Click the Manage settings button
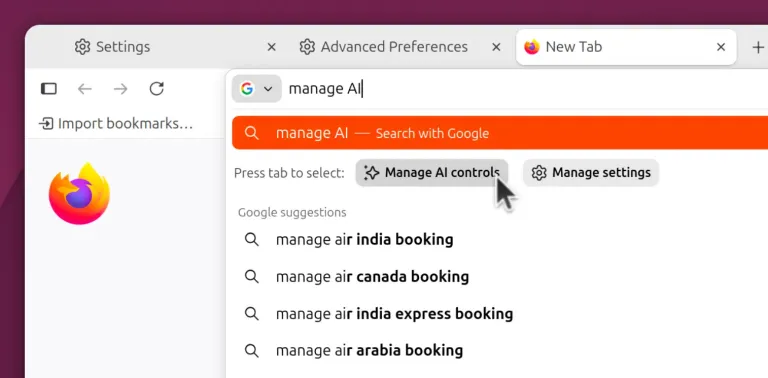Screen dimensions: 768x378 591,172
